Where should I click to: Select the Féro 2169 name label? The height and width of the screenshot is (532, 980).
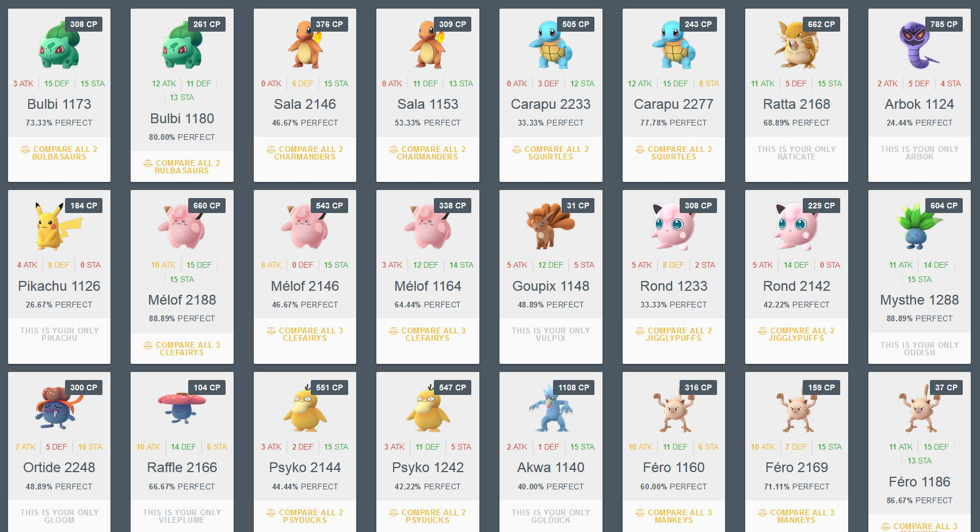[x=796, y=468]
